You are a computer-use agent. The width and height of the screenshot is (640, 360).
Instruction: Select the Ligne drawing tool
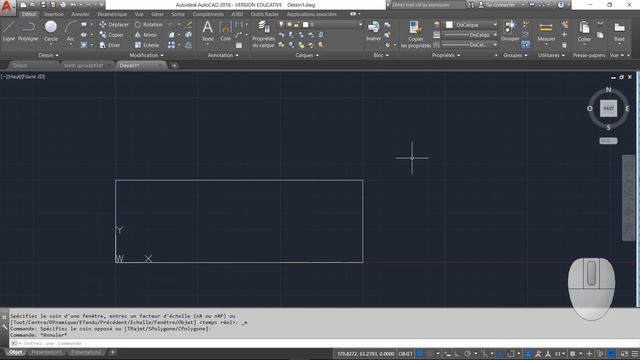coord(9,31)
